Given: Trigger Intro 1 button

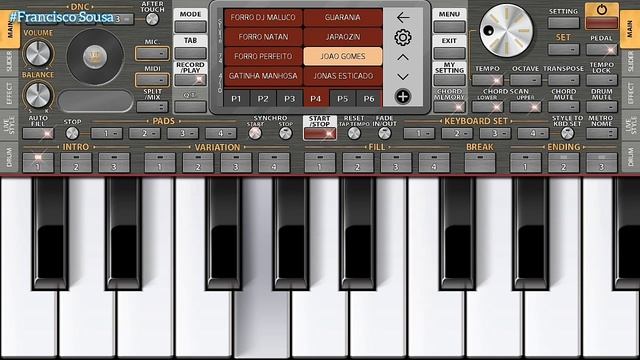Looking at the screenshot, I should [38, 162].
